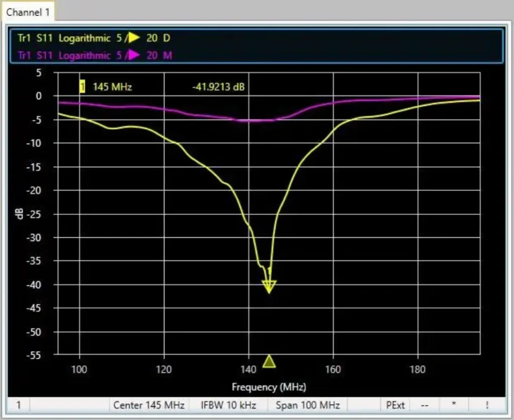Click the -55 value on the dB axis
514x420 pixels.
34,355
